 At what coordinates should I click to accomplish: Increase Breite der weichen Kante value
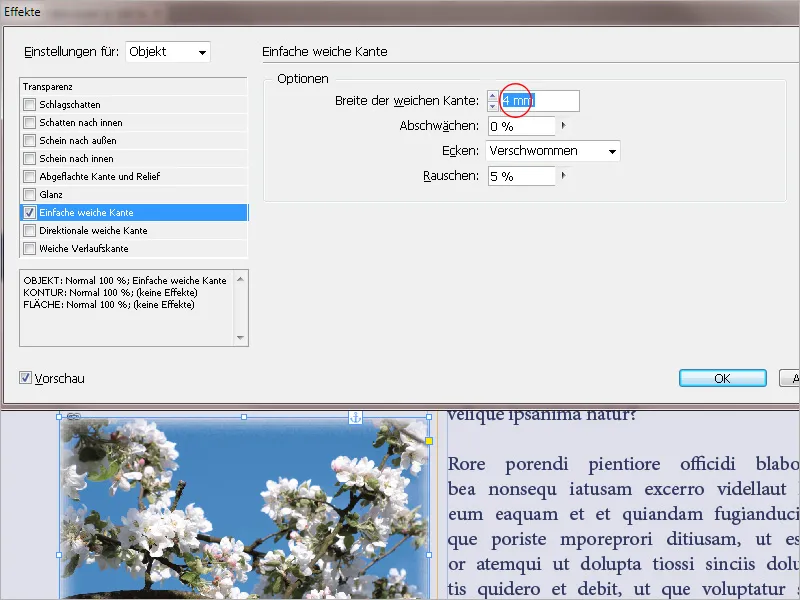tap(492, 95)
